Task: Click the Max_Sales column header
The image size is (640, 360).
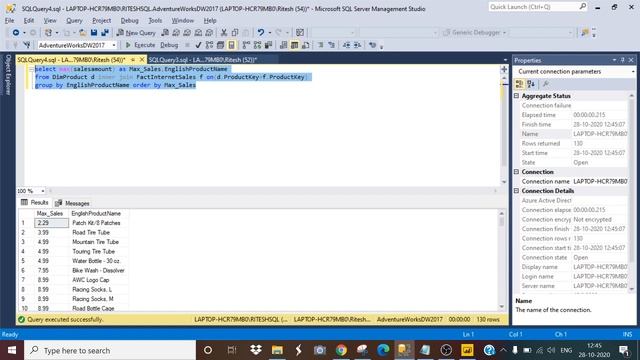Action: click(50, 213)
